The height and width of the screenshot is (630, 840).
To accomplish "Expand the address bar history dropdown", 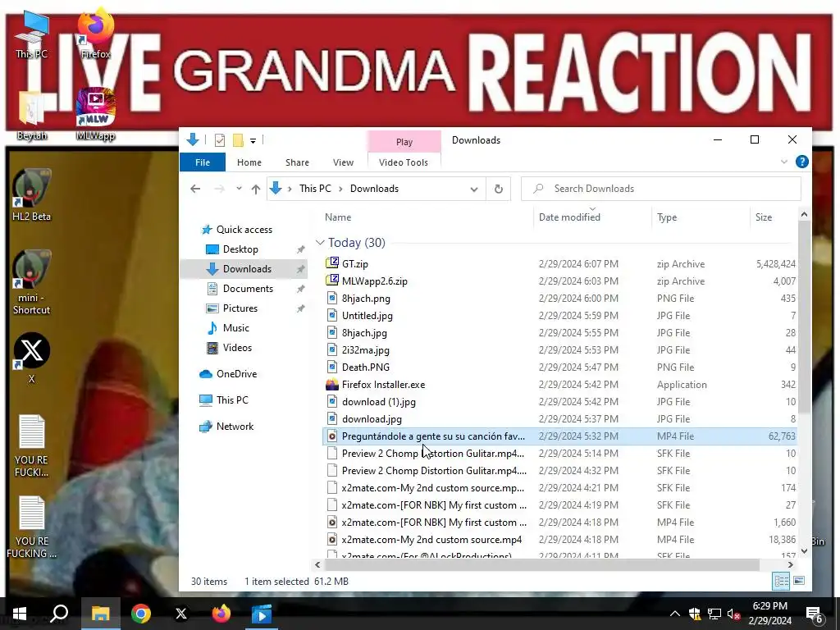I will tap(474, 189).
